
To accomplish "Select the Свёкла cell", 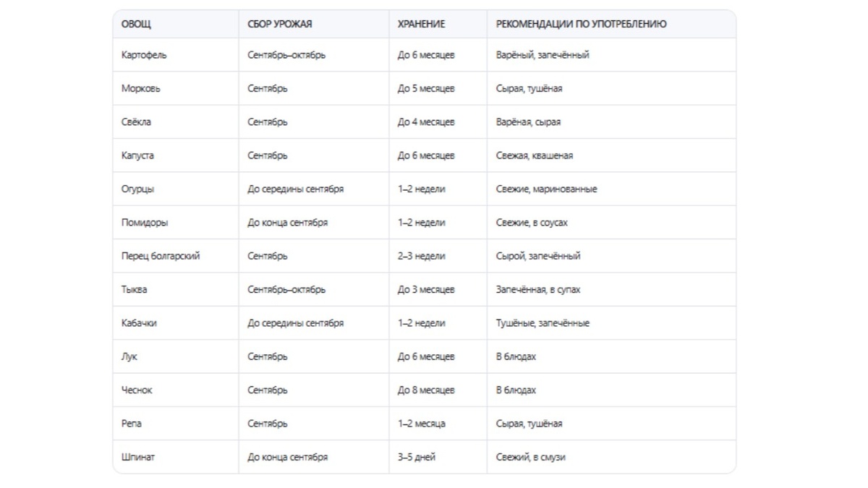I will (137, 122).
